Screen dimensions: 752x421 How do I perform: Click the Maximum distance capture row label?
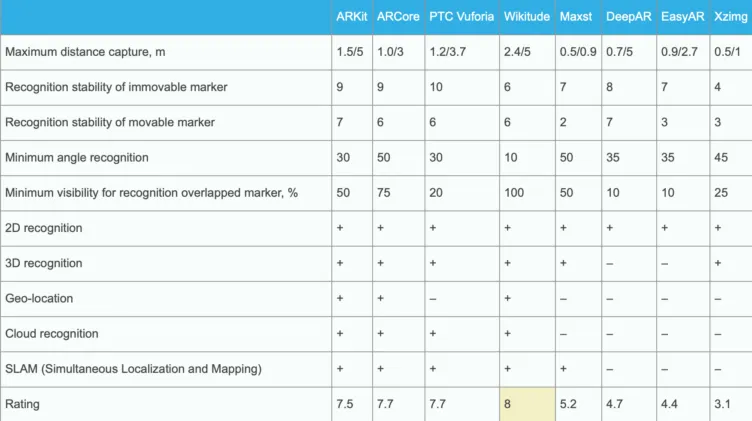[x=85, y=52]
